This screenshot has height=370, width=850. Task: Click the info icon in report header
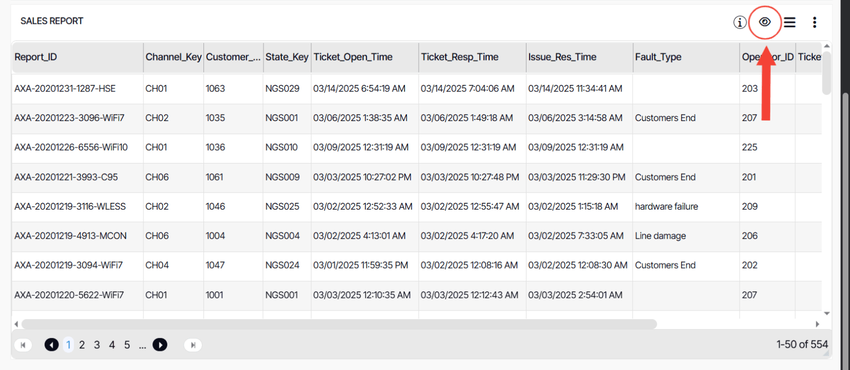coord(739,22)
